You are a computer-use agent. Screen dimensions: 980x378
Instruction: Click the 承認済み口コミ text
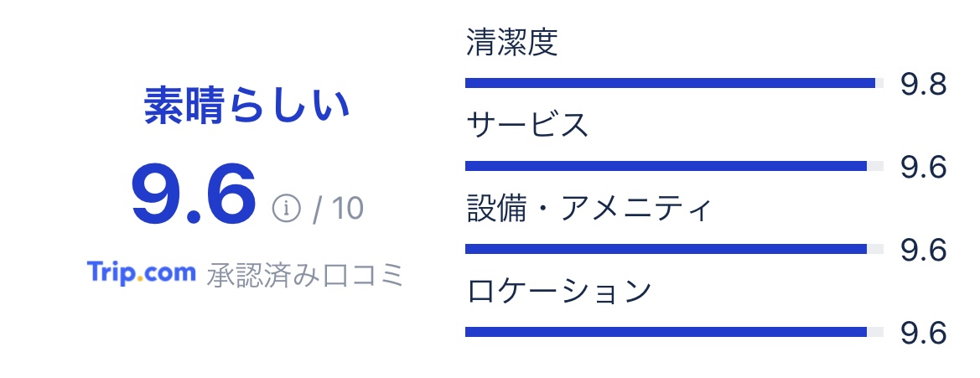tap(305, 275)
